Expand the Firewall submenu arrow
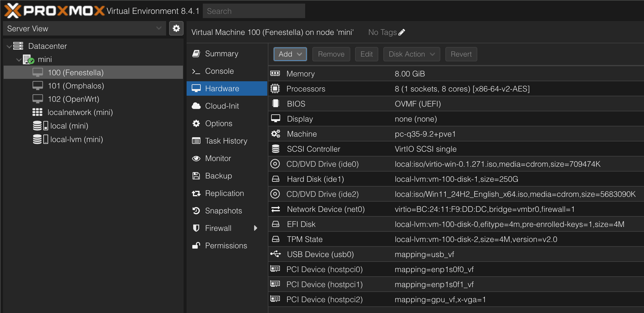This screenshot has width=644, height=313. click(256, 228)
